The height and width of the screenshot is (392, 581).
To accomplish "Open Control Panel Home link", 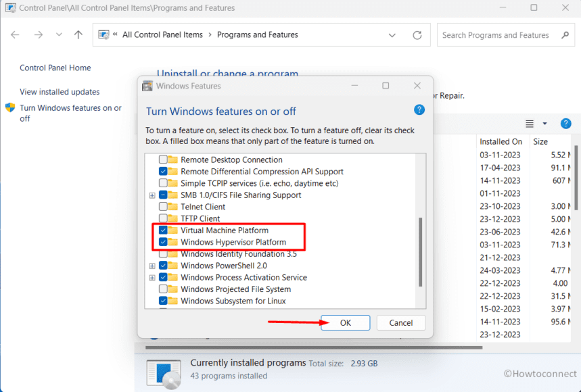I will pos(55,68).
